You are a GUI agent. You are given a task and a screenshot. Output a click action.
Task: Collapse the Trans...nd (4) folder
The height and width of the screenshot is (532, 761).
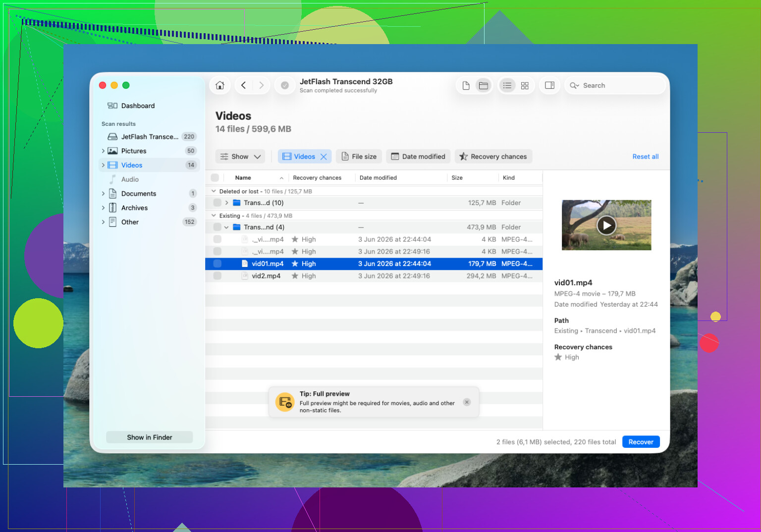point(226,227)
